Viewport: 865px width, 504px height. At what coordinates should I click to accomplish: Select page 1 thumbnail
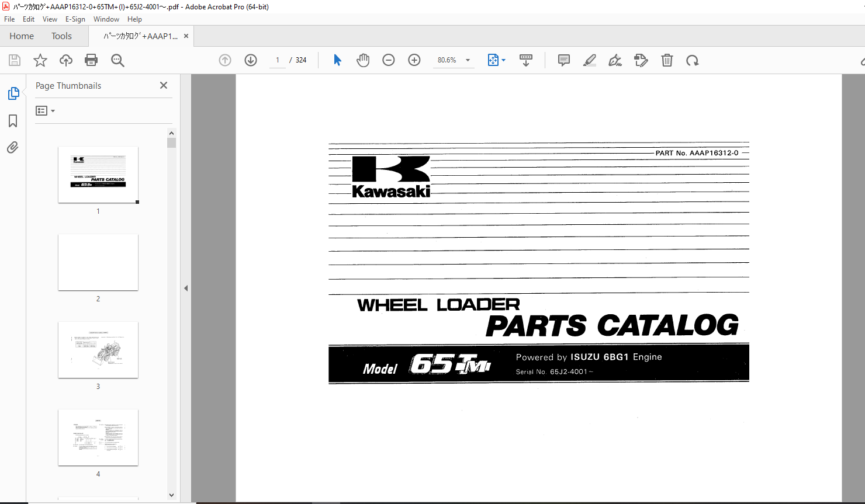point(98,175)
